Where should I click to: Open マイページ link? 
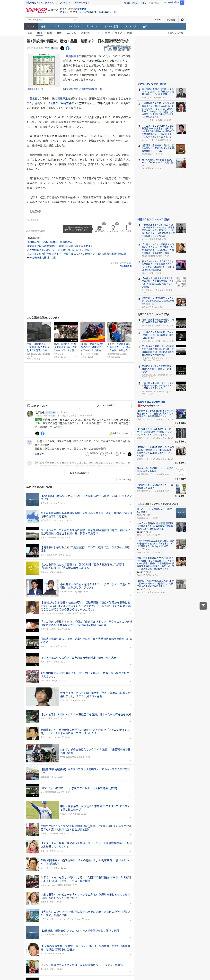(x=157, y=20)
